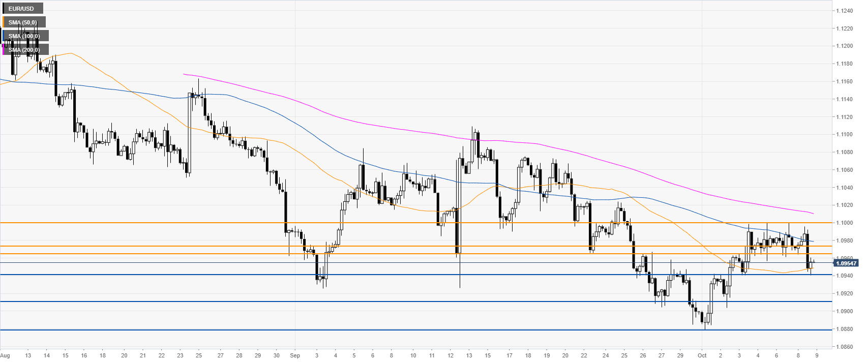Click the 1.1200 value on price axis
The width and height of the screenshot is (868, 362).
click(844, 46)
